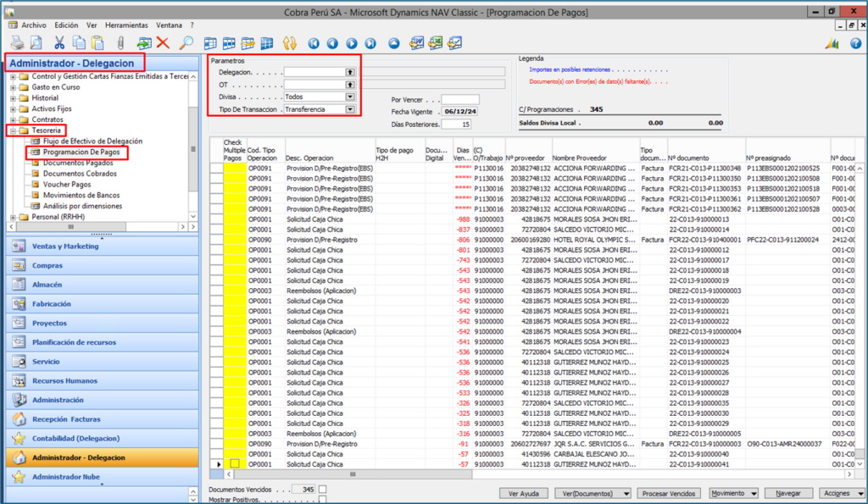Image resolution: width=868 pixels, height=504 pixels.
Task: Open the Acciones dropdown button
Action: coord(842,493)
